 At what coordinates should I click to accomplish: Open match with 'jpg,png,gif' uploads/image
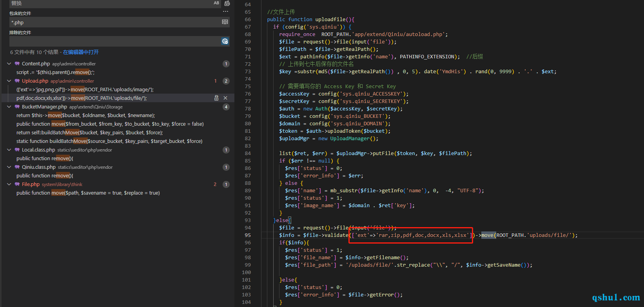click(x=85, y=90)
